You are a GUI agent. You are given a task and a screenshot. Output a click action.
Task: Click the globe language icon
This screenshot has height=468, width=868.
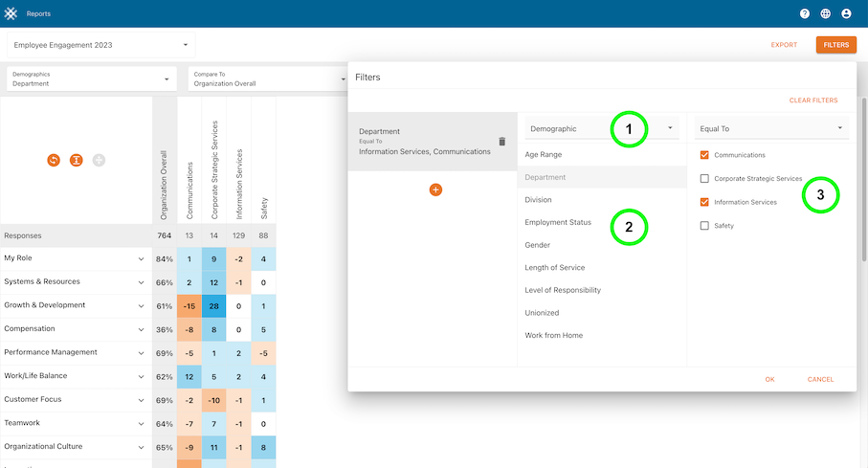coord(826,14)
